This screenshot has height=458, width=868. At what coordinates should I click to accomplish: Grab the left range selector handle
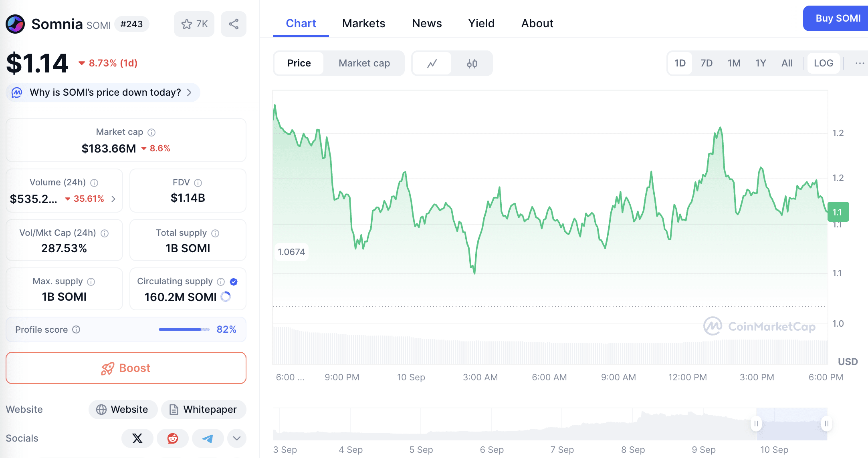click(x=756, y=424)
